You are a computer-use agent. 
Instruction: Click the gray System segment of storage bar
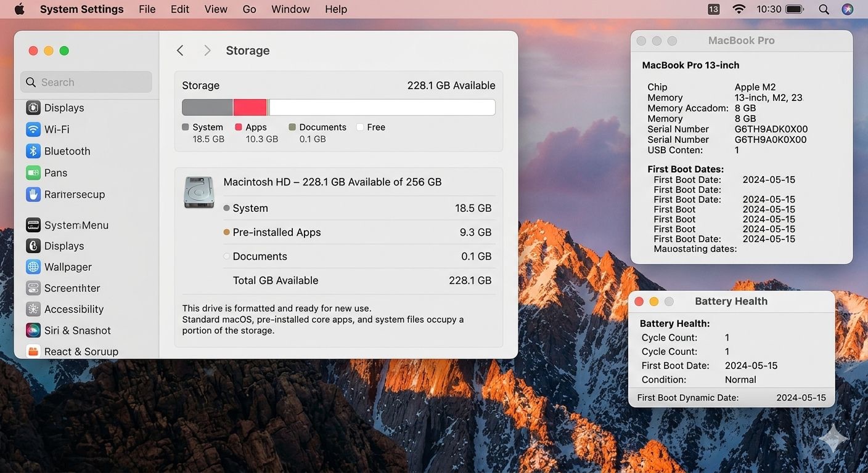click(x=207, y=107)
